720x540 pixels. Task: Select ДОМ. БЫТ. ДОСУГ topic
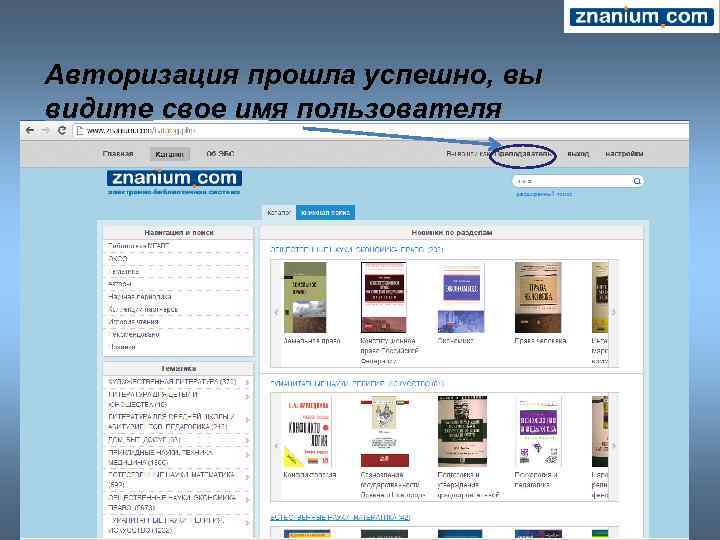[x=145, y=440]
